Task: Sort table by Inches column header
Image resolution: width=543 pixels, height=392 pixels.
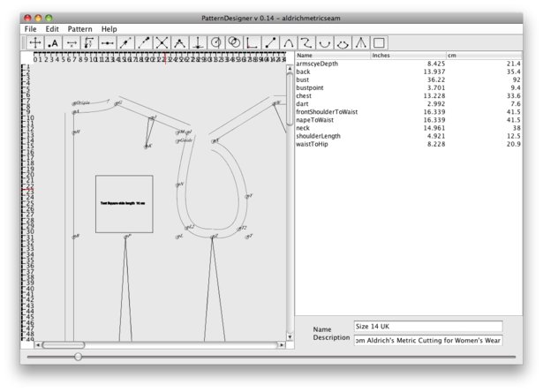Action: (x=408, y=56)
